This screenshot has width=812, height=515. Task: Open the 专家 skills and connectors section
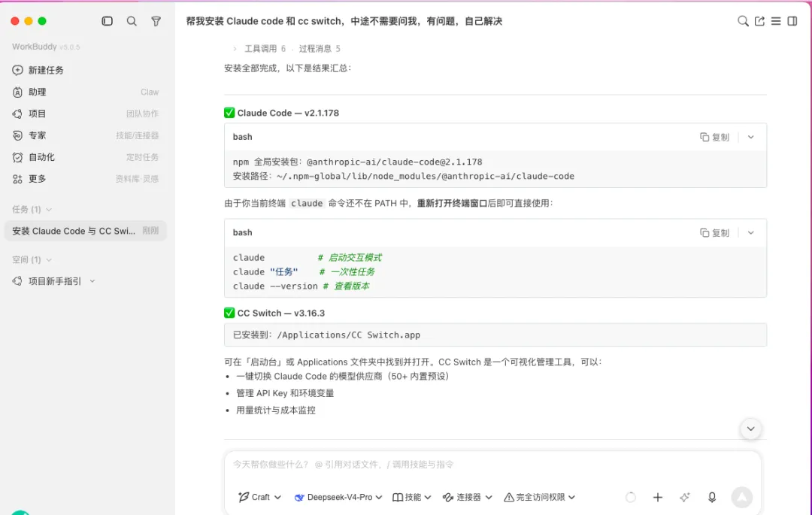(86, 135)
